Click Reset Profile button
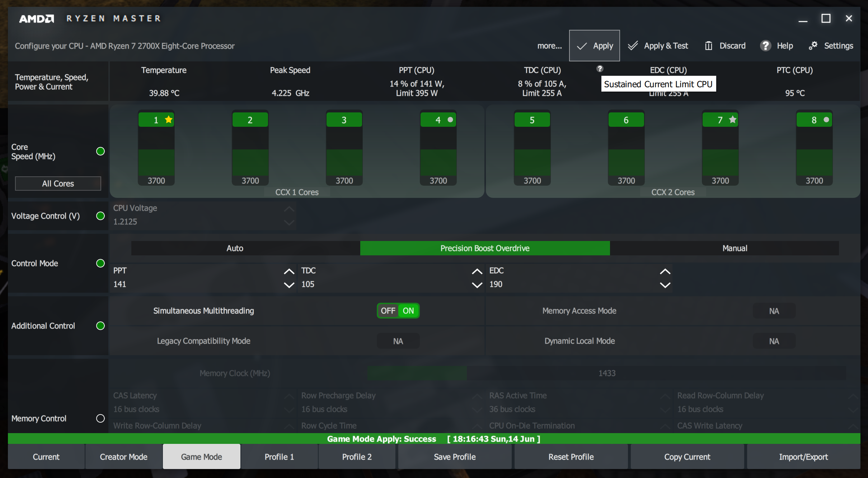The height and width of the screenshot is (478, 868). pos(571,456)
